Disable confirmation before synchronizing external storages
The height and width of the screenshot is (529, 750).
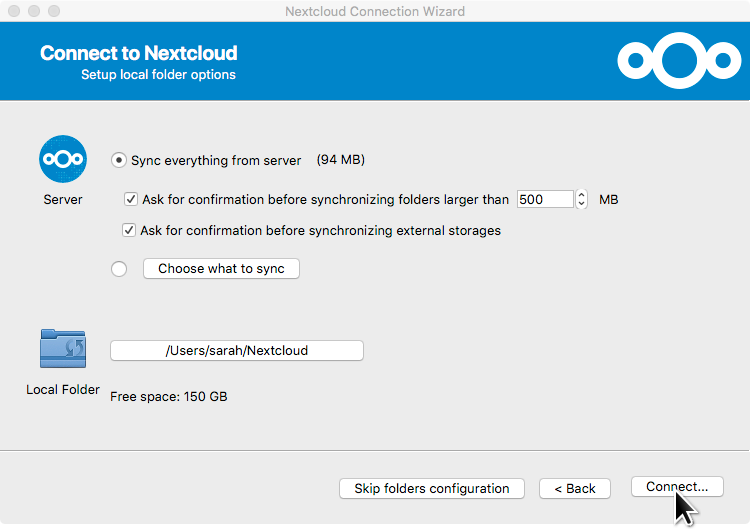point(129,230)
